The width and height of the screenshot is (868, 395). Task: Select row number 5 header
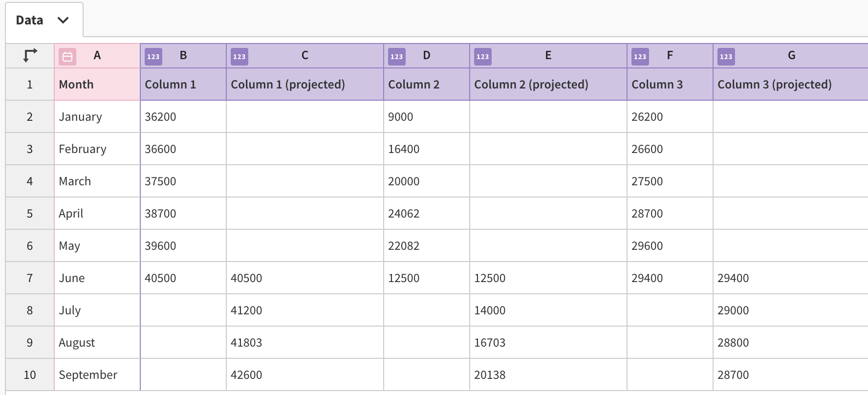tap(30, 214)
